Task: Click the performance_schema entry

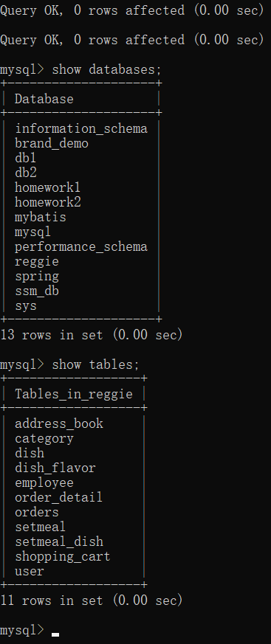Action: click(81, 246)
